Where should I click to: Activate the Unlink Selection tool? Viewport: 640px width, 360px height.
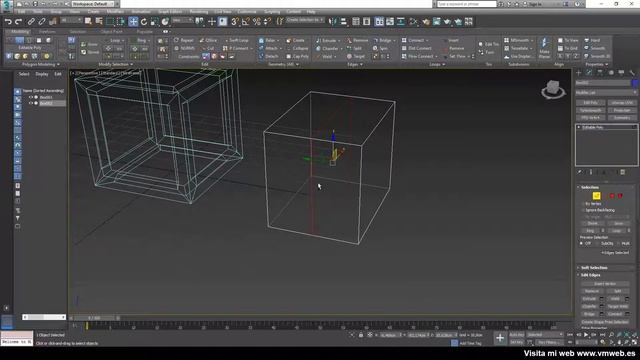click(42, 21)
